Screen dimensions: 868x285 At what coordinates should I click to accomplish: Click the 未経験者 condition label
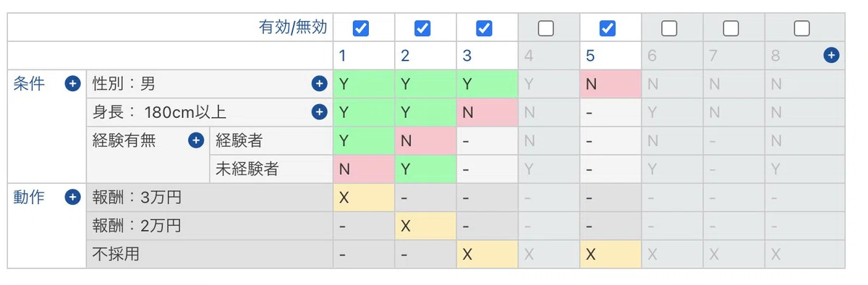[x=247, y=169]
